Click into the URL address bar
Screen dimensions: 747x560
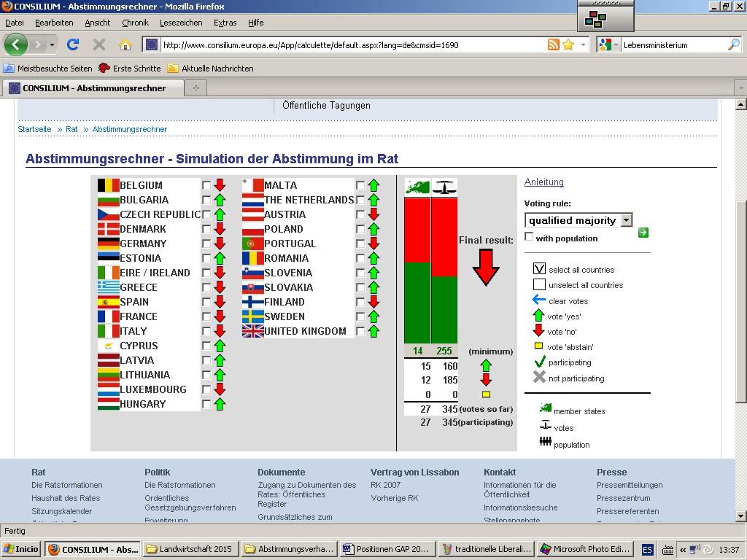(x=350, y=44)
